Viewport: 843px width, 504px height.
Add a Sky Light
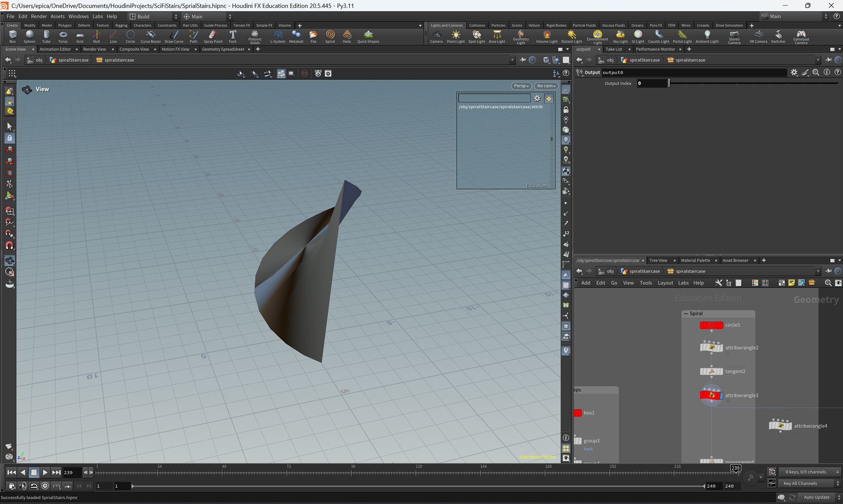point(620,36)
